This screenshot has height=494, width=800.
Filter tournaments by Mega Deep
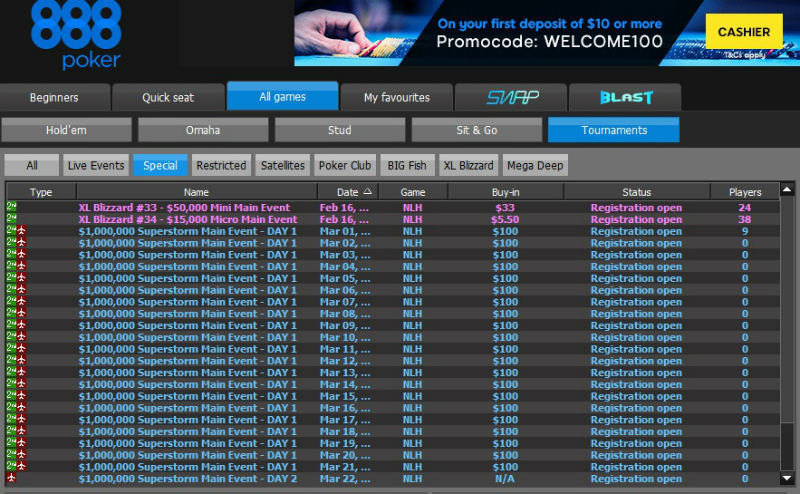click(x=533, y=165)
